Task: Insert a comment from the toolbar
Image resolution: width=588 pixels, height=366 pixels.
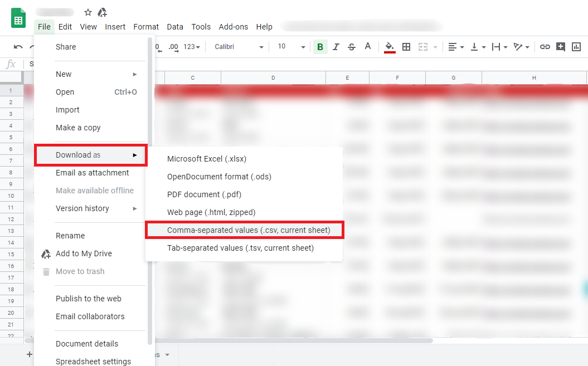Action: click(561, 47)
